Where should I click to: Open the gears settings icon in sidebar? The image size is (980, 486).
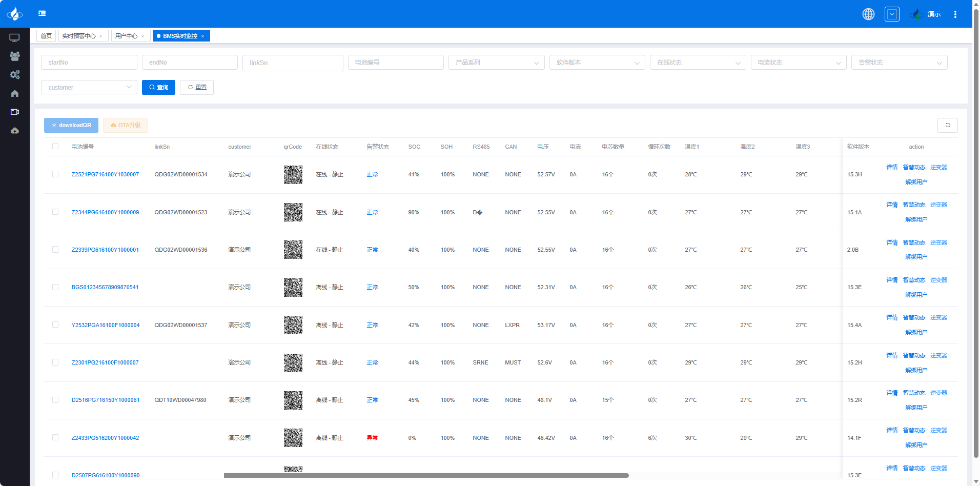14,75
